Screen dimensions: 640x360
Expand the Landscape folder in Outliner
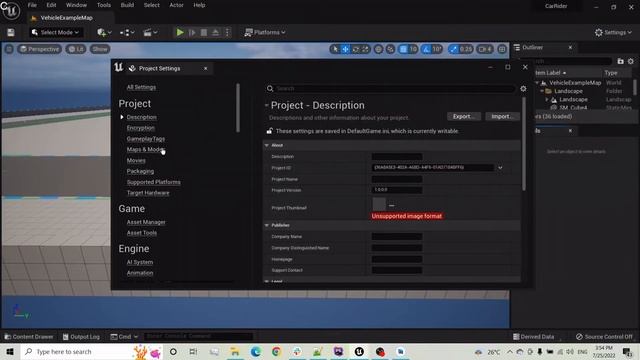pyautogui.click(x=542, y=91)
